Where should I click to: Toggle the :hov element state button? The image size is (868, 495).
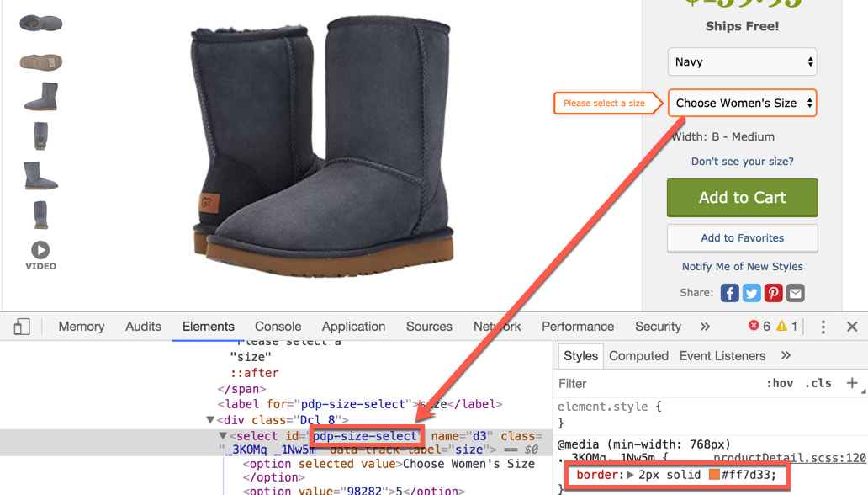(x=780, y=383)
